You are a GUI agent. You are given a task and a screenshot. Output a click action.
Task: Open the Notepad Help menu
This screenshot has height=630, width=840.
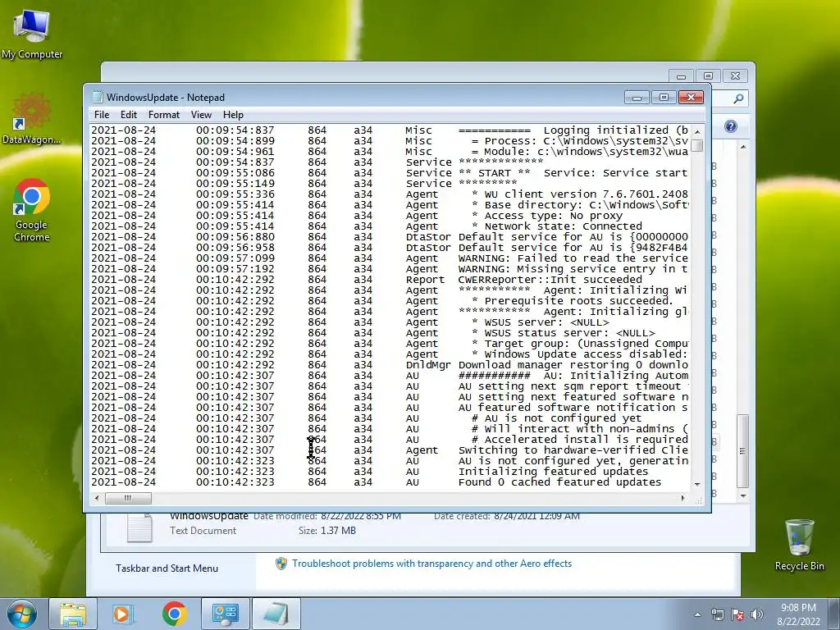click(233, 115)
